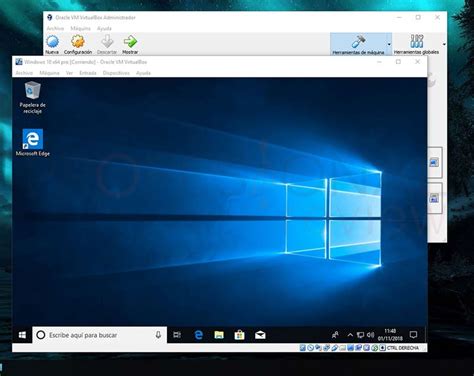Select Herramientas de máquina hammer tool

point(358,44)
